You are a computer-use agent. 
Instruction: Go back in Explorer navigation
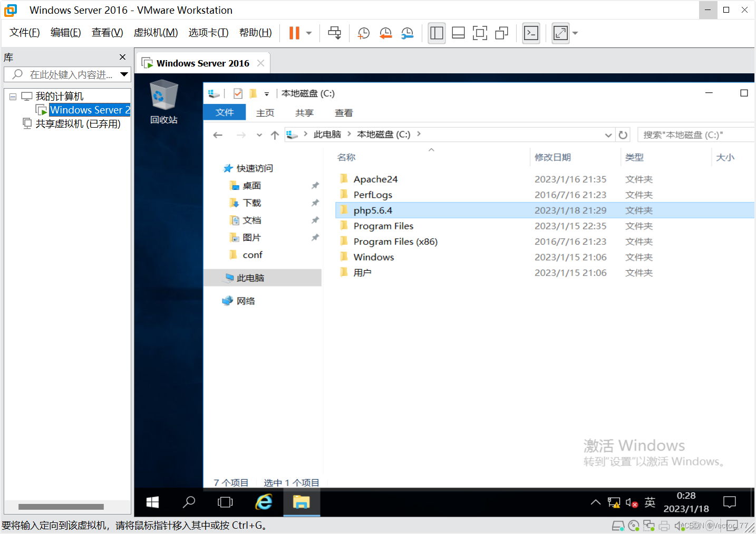pyautogui.click(x=218, y=135)
